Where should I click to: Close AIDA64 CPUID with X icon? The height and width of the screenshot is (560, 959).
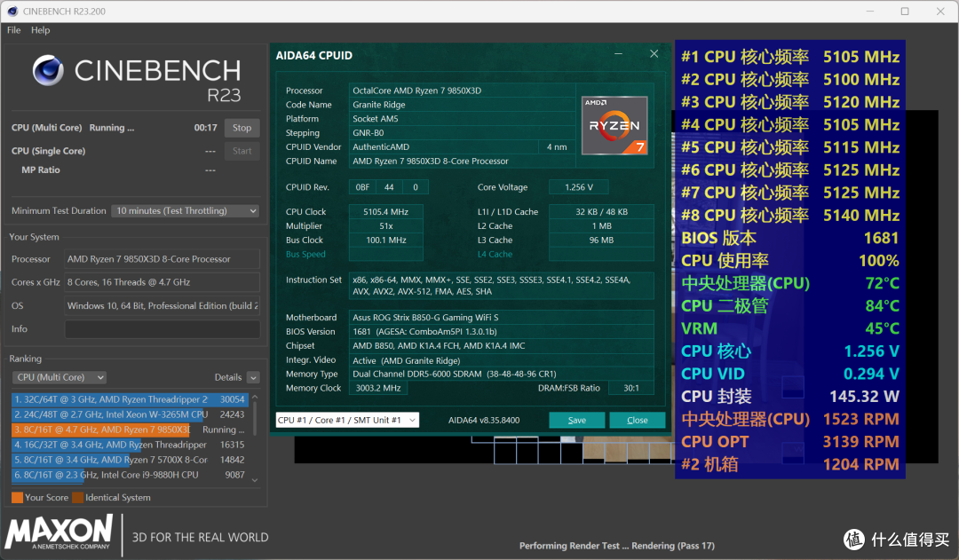(654, 54)
